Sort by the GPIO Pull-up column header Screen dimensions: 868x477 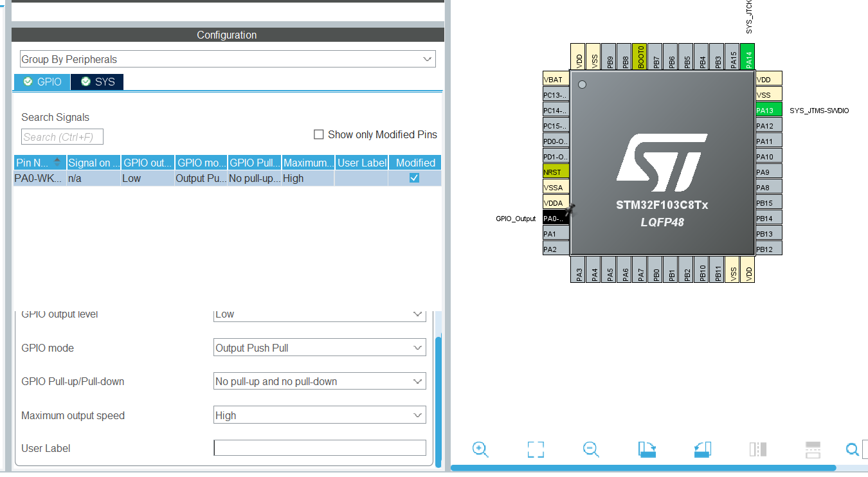click(255, 163)
